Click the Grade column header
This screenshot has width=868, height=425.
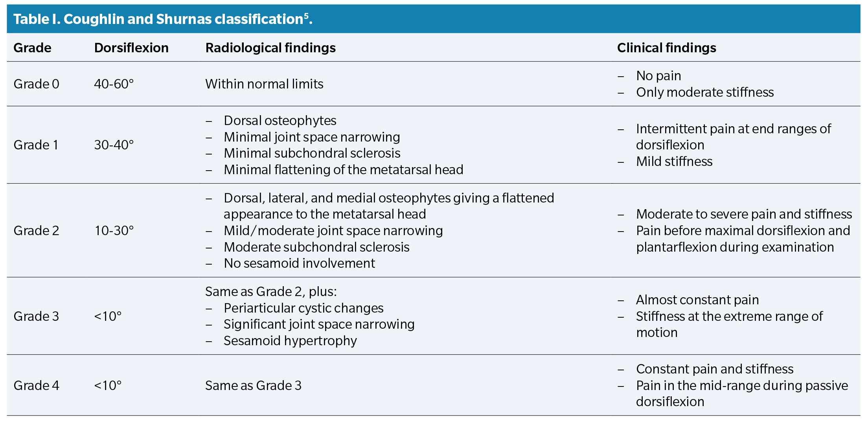(32, 48)
